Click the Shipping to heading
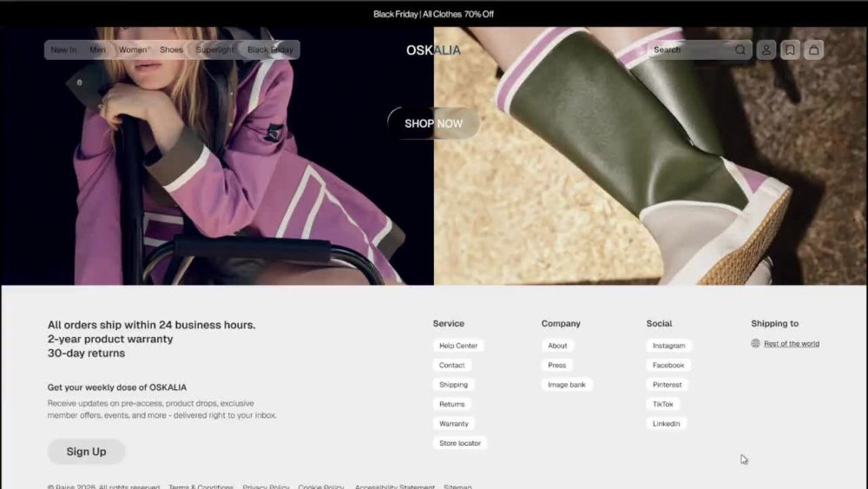 775,323
